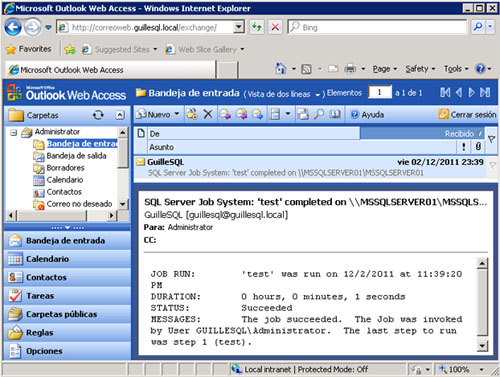The width and height of the screenshot is (500, 377).
Task: Open the Bing search provider dropdown
Action: coord(490,27)
